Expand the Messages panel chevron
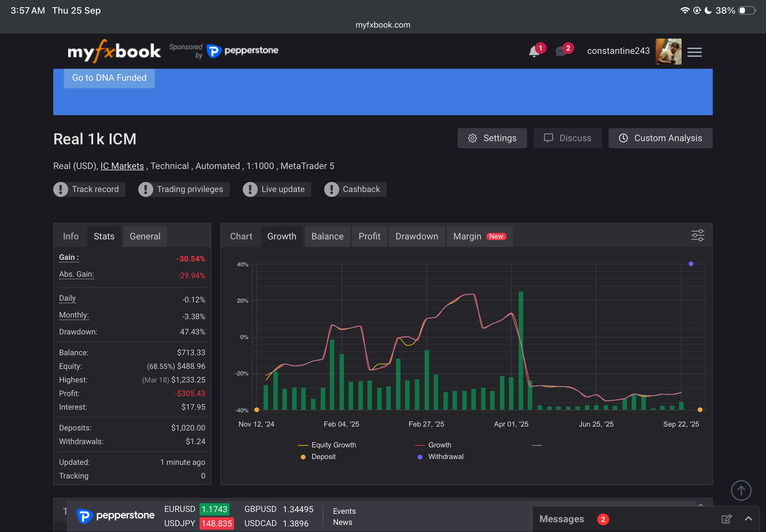Screen dimensions: 766x532 tap(748, 518)
